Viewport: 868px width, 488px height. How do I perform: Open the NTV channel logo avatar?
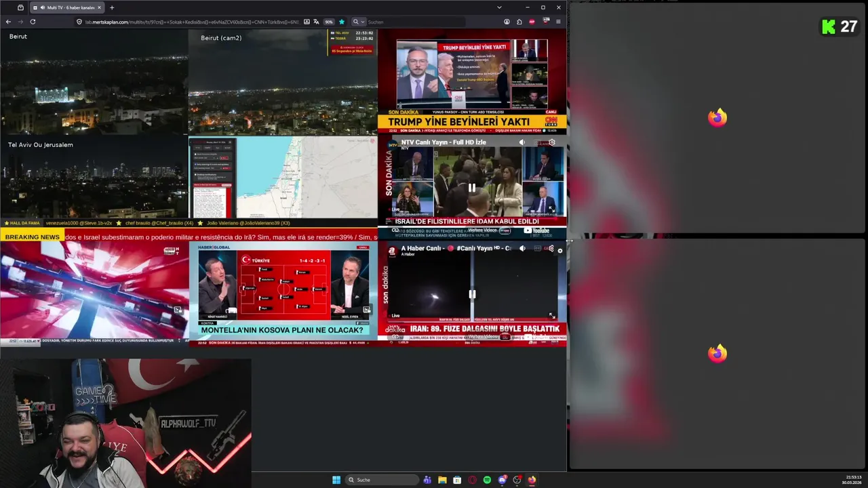pos(392,144)
